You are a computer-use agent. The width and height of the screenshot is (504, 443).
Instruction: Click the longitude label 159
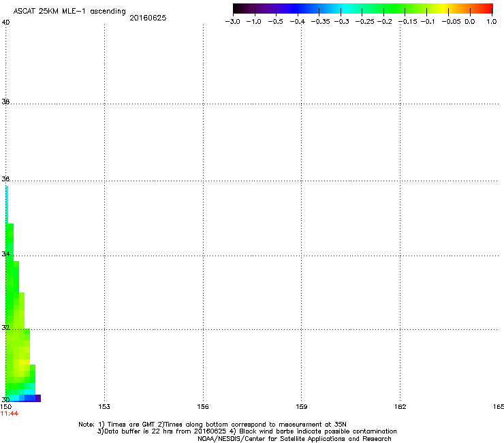(x=302, y=407)
